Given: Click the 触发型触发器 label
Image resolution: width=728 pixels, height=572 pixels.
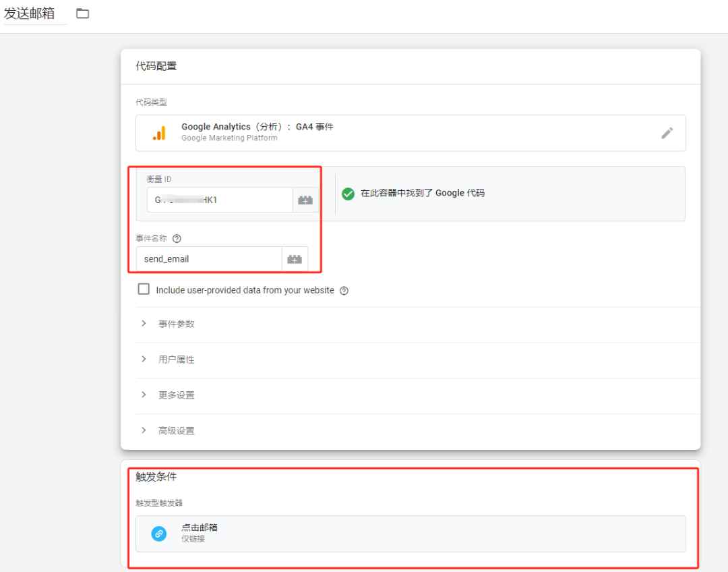Looking at the screenshot, I should coord(159,503).
